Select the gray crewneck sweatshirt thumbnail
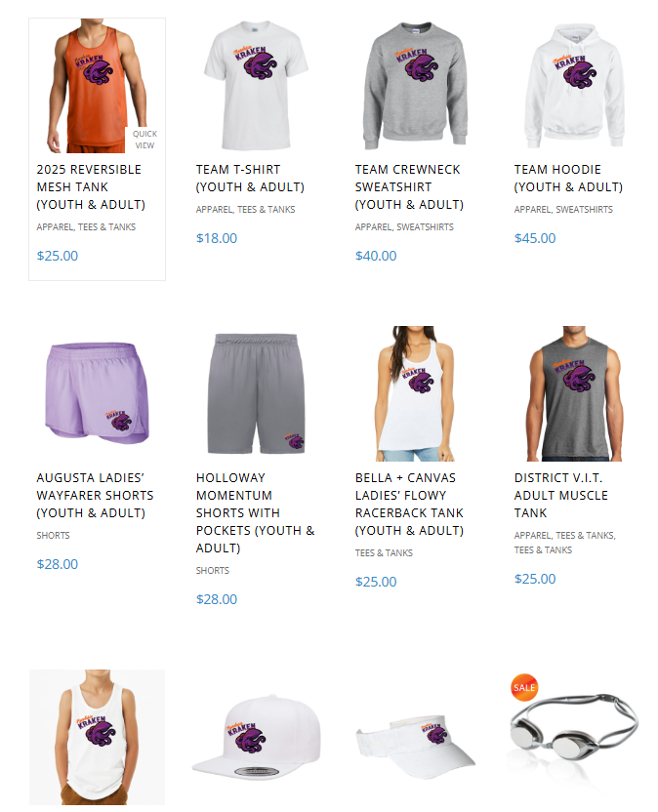Viewport: 658px width, 812px height. (415, 86)
